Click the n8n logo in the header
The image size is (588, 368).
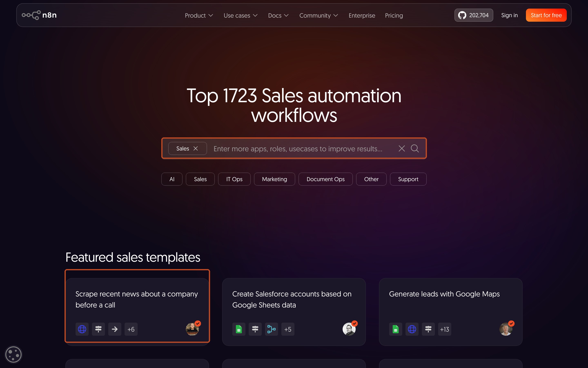click(39, 15)
